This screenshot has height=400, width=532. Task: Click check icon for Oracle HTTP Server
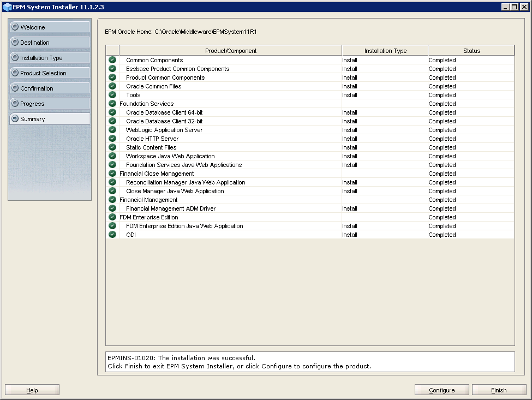coord(112,139)
